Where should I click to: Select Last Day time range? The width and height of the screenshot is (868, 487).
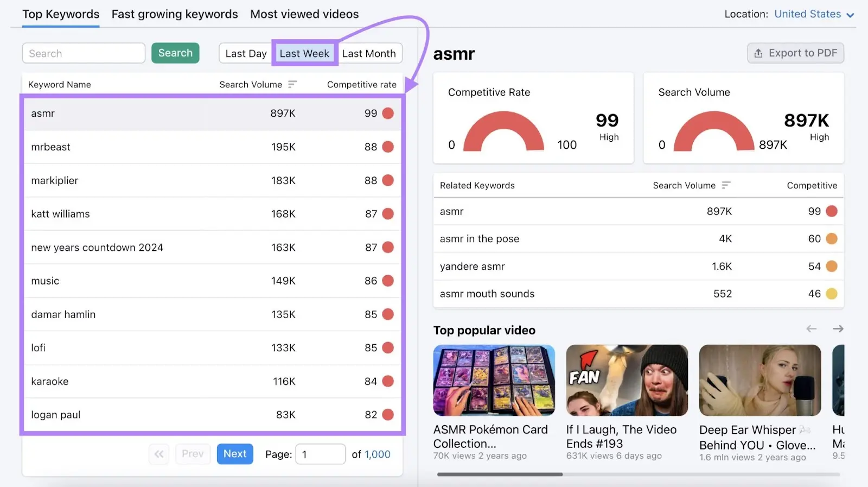[x=246, y=53]
